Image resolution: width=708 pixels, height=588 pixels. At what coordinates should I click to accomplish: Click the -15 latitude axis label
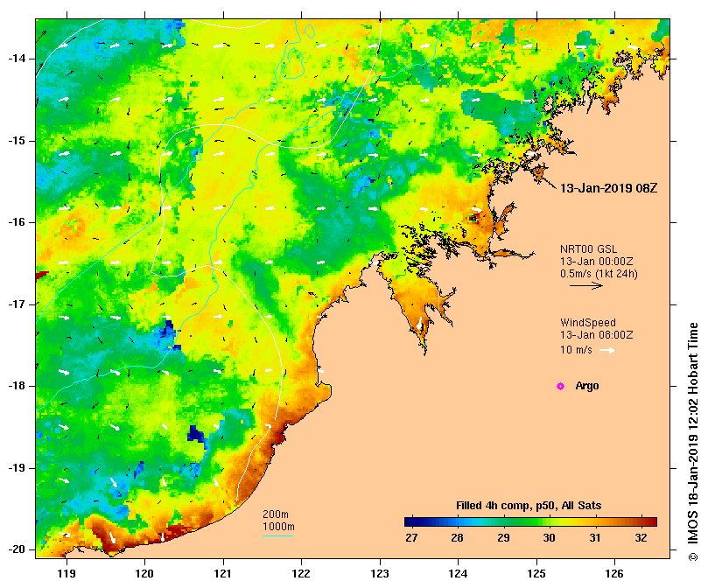pyautogui.click(x=17, y=141)
